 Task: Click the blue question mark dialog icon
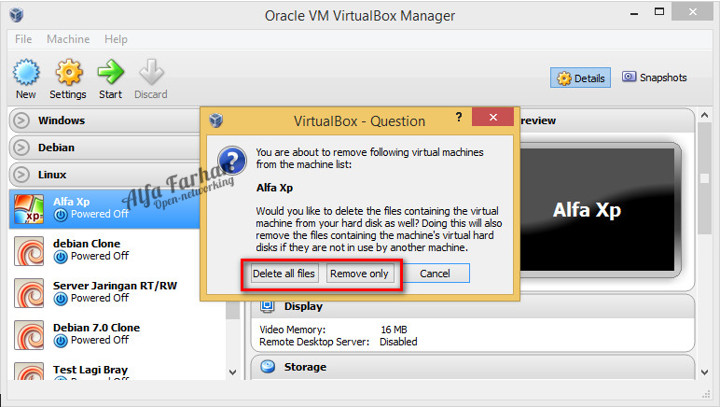[232, 161]
